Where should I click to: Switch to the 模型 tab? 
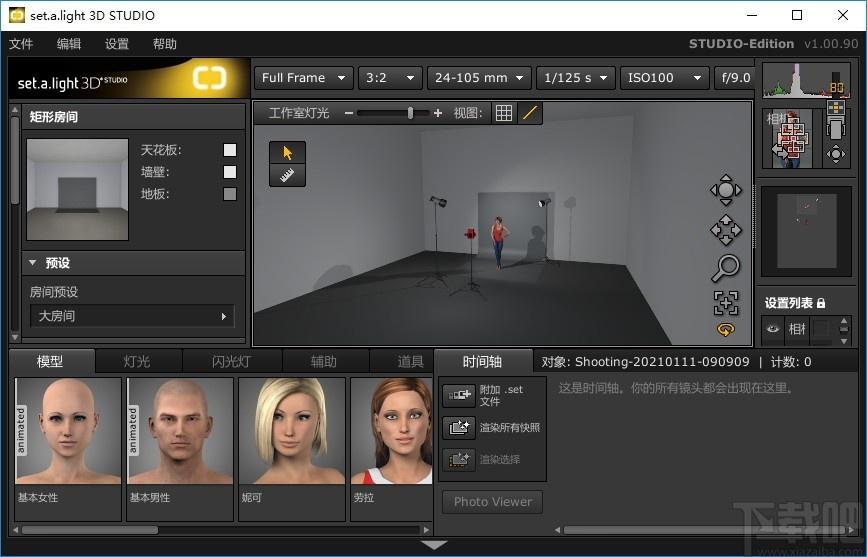51,362
